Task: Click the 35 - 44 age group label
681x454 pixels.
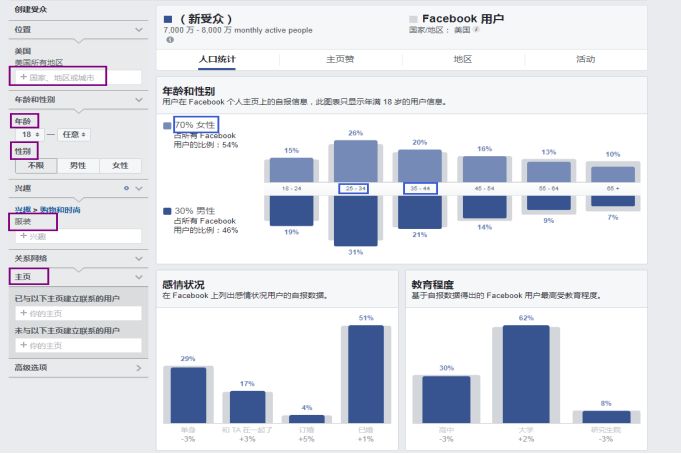Action: coord(420,189)
